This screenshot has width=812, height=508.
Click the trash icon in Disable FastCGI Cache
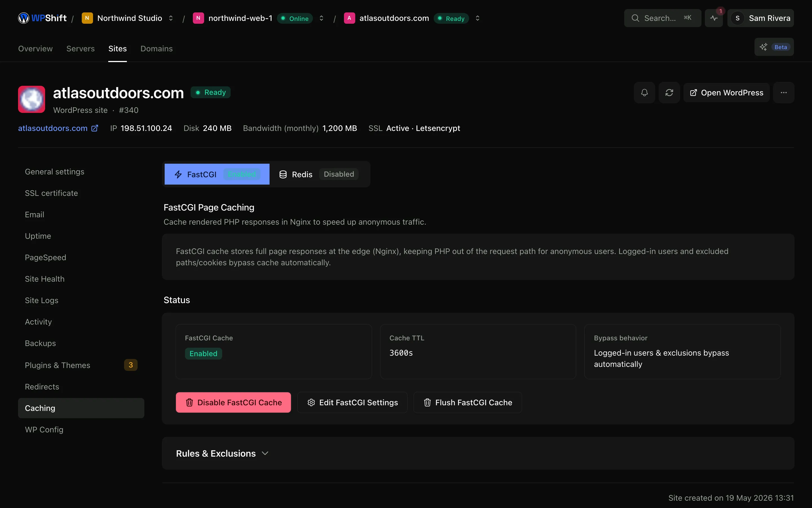(189, 402)
